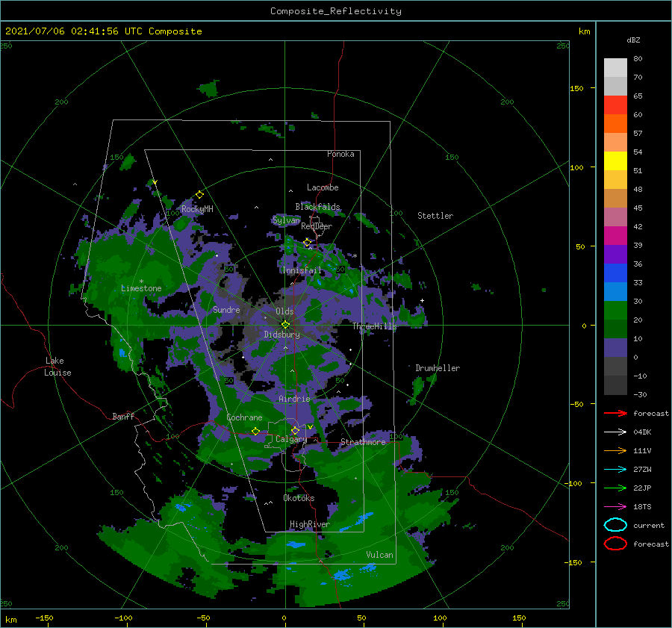The width and height of the screenshot is (672, 628).
Task: Select the red 65 dBZ color band
Action: (615, 105)
